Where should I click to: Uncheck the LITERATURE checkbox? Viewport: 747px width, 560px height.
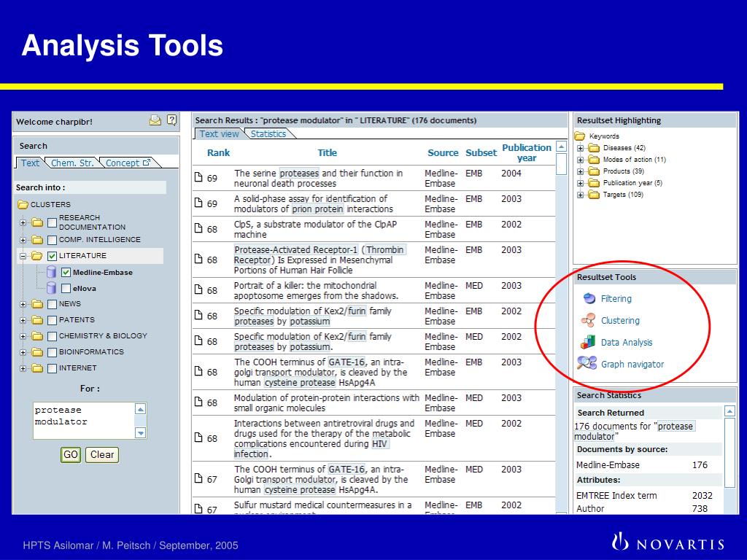pos(53,256)
